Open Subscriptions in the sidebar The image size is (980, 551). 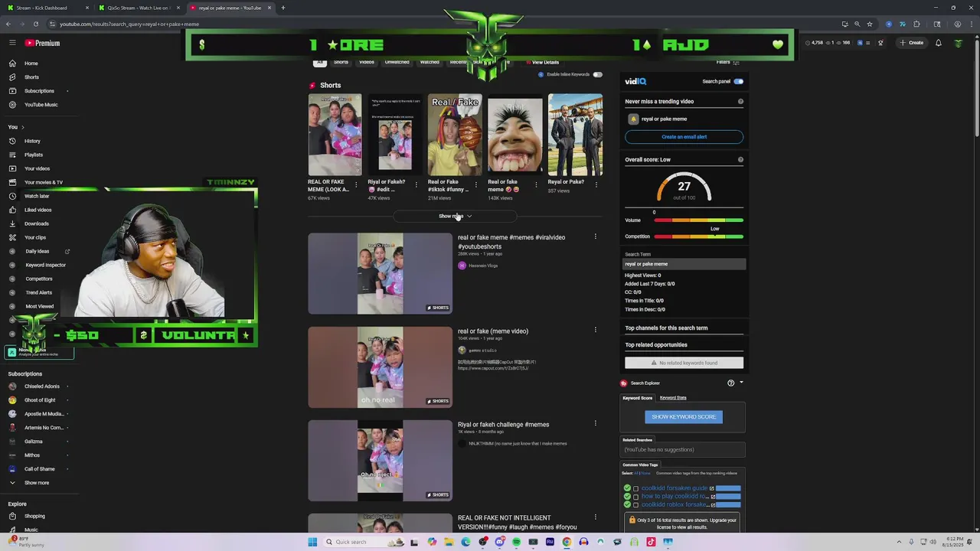click(39, 91)
